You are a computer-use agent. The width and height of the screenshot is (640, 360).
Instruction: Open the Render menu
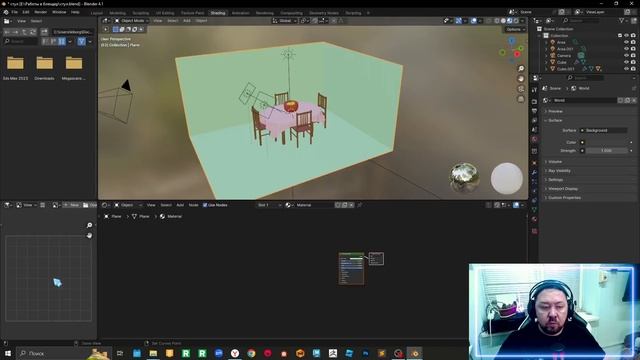[40, 12]
